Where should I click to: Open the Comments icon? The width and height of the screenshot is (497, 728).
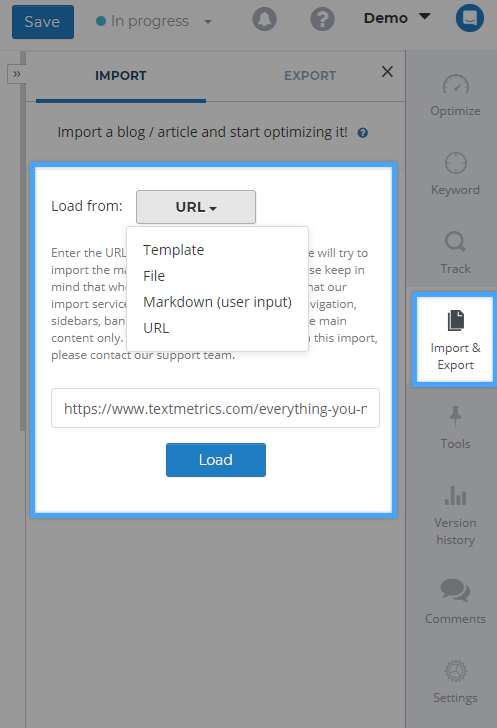pos(455,590)
